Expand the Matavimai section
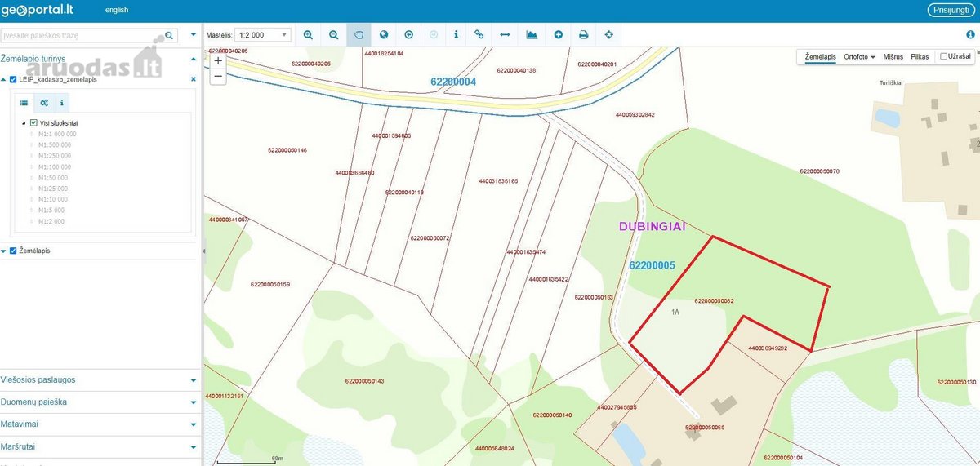Screen dimensions: 980x466 (194, 424)
